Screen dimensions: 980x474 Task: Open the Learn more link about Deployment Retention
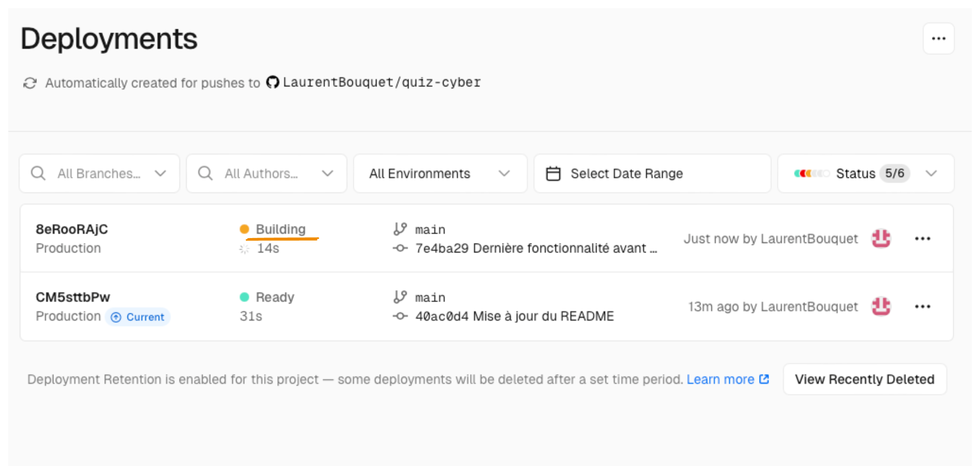point(721,379)
